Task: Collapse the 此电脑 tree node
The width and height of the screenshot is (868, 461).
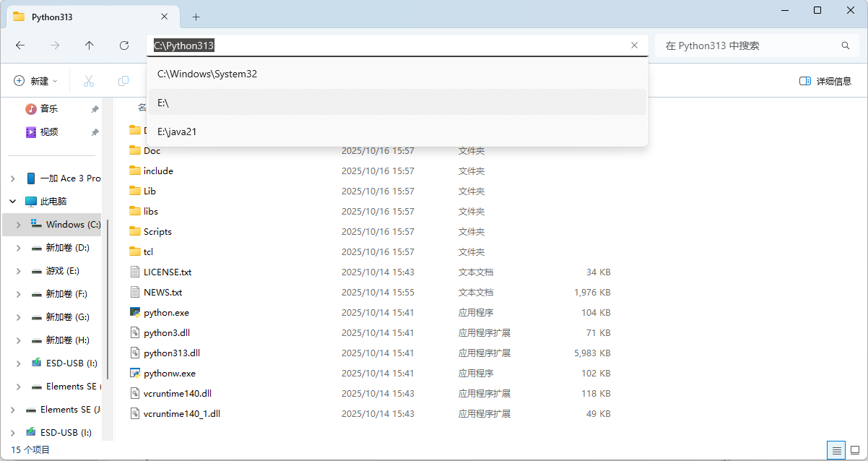Action: (12, 202)
